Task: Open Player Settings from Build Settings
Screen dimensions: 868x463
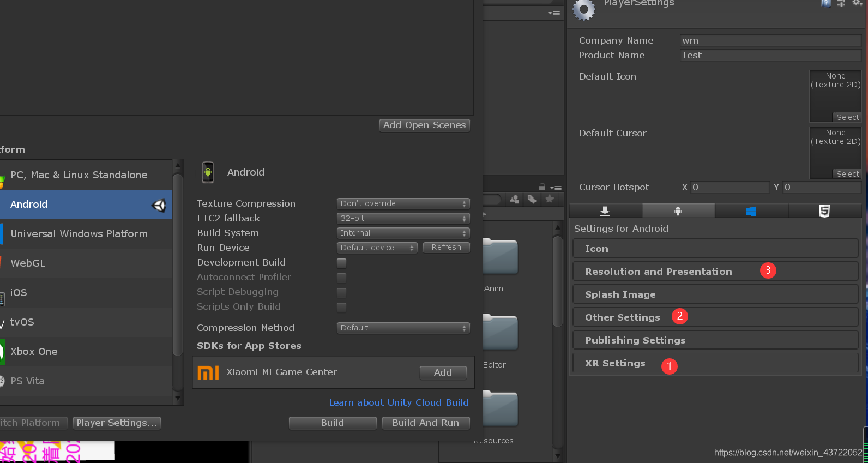Action: coord(117,423)
